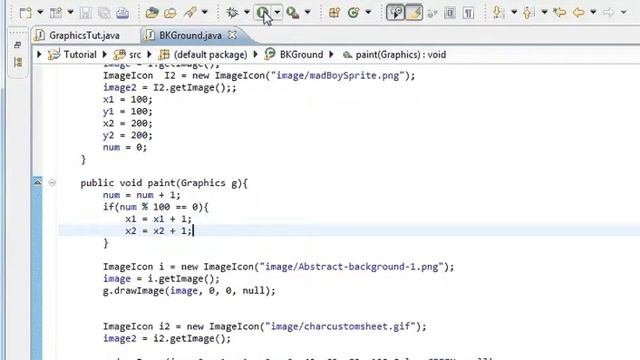
Task: Click the disabled Save icon
Action: click(x=85, y=13)
